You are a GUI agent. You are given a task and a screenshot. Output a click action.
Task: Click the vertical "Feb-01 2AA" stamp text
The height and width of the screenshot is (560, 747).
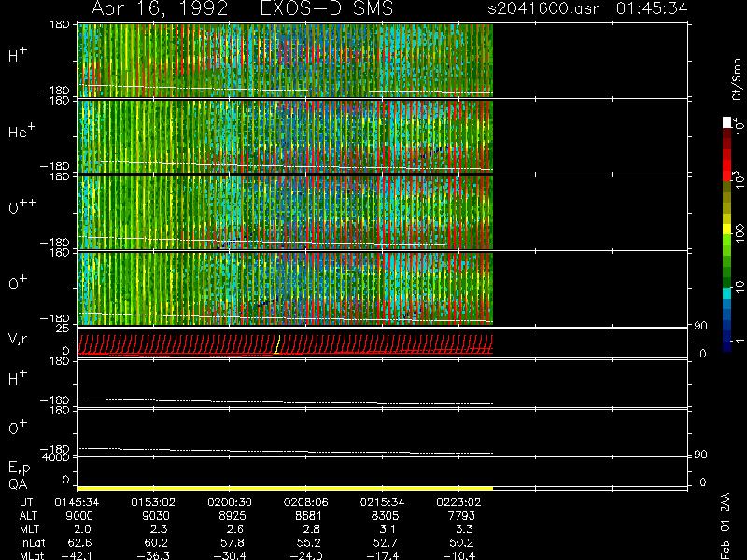click(726, 525)
